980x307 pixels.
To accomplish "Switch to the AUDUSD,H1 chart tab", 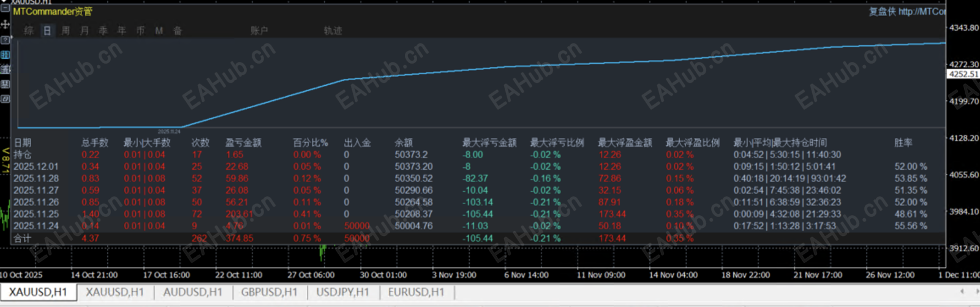I will [192, 292].
